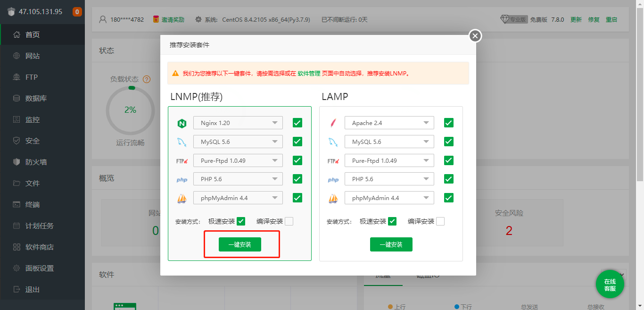Open 计划任务 in the sidebar
The image size is (644, 310).
click(42, 226)
